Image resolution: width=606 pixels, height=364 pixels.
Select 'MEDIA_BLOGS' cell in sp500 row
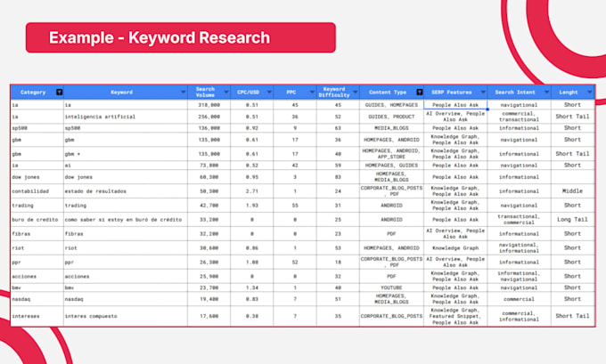[x=391, y=128]
